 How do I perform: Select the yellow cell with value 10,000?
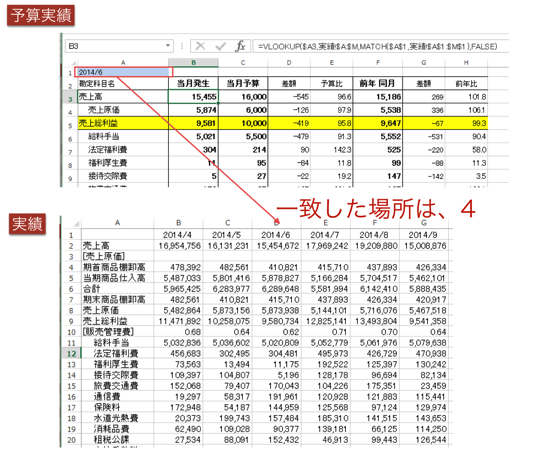coord(243,123)
